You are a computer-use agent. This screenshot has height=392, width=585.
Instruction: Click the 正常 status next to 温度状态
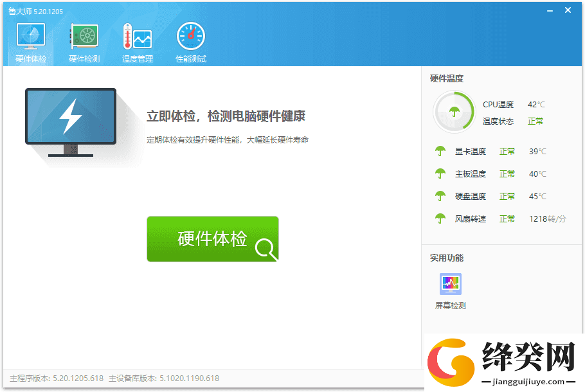pyautogui.click(x=535, y=121)
